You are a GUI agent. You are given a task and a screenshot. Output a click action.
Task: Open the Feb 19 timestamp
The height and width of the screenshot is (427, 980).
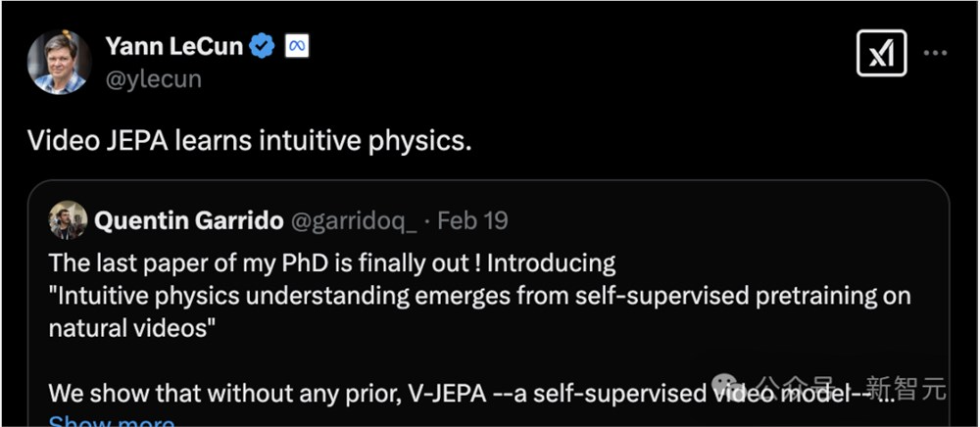[472, 220]
